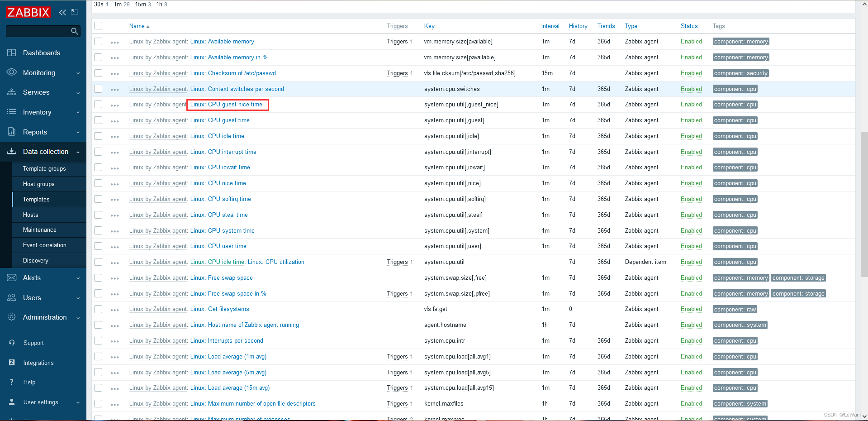Open the three-dot menu for Available memory row
868x421 pixels.
pyautogui.click(x=114, y=43)
